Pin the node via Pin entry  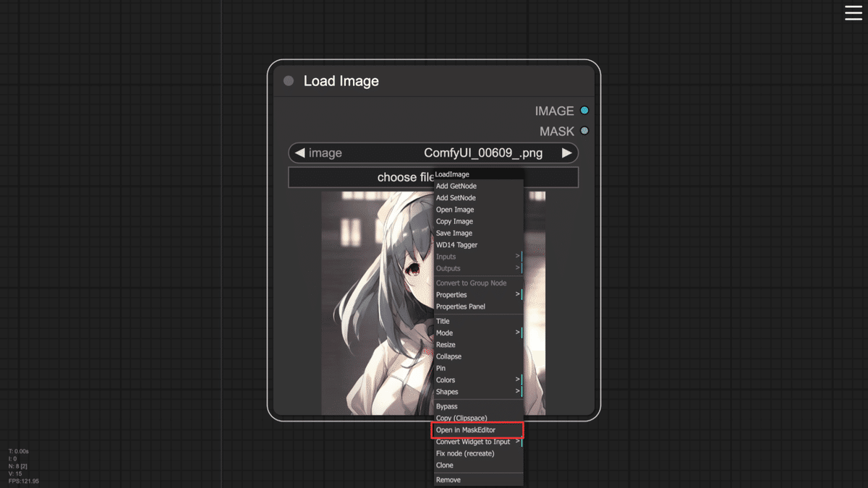click(478, 368)
